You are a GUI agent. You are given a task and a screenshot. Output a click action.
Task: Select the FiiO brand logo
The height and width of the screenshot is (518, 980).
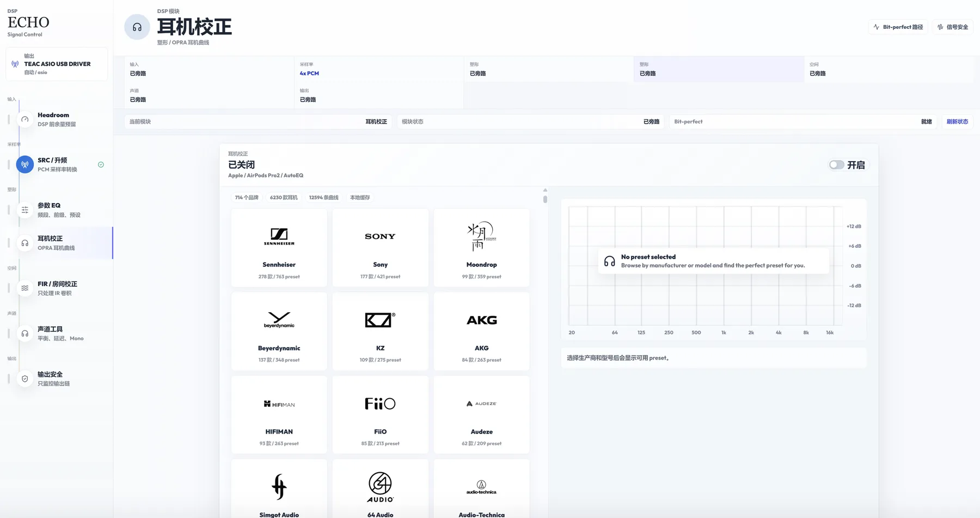coord(380,404)
